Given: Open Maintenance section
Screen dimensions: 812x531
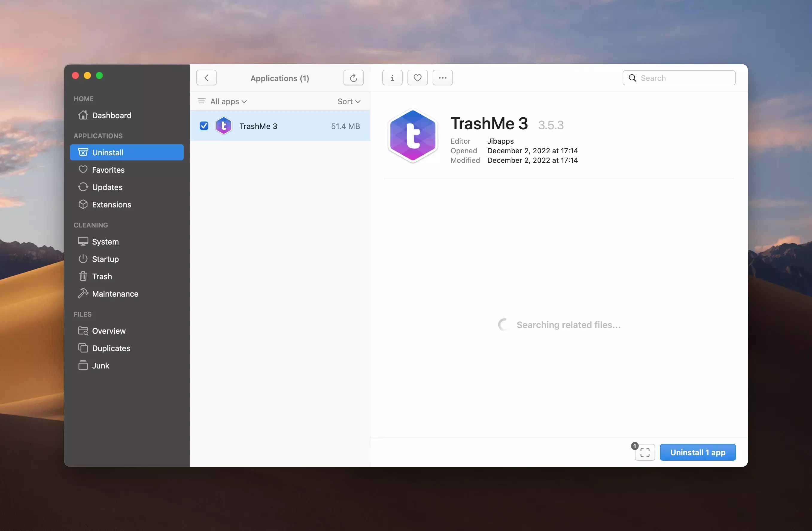Looking at the screenshot, I should click(127, 294).
